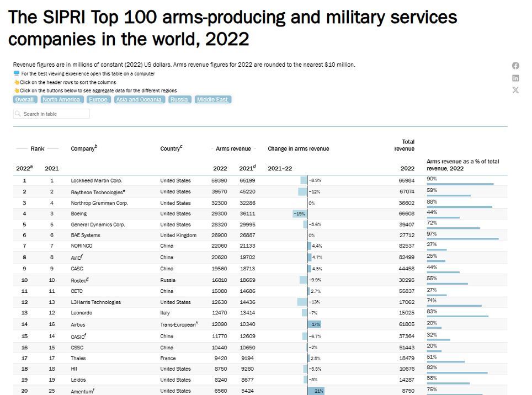Viewport: 532px width, 395px height.
Task: Open the Middle East region data
Action: point(212,100)
